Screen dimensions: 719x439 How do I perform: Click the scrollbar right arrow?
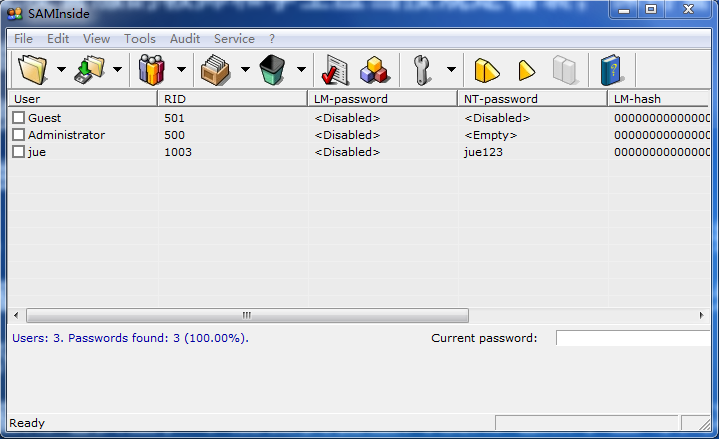pos(701,316)
